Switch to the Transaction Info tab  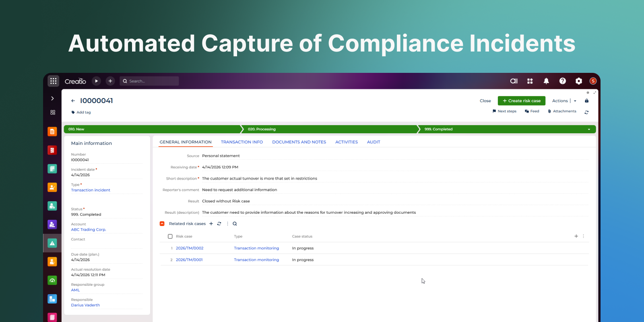pyautogui.click(x=242, y=142)
